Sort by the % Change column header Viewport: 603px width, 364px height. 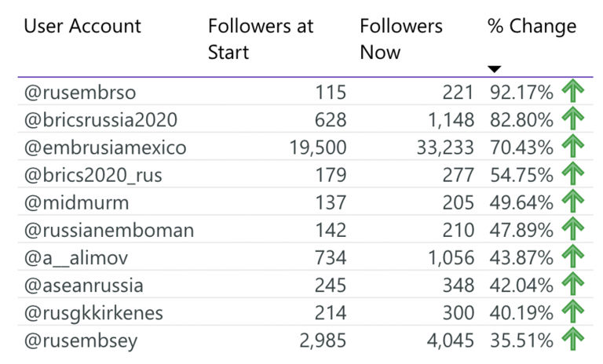(x=532, y=27)
